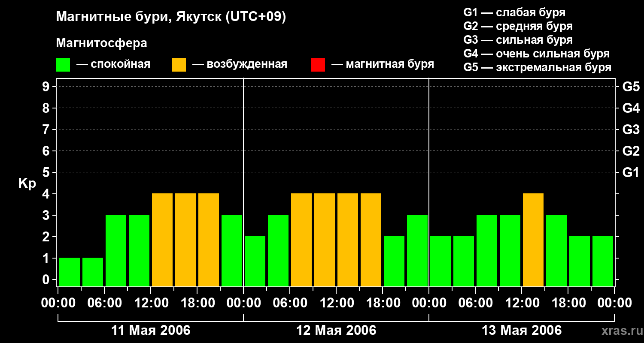Click the G3 label on right axis
The width and height of the screenshot is (644, 343).
[631, 129]
